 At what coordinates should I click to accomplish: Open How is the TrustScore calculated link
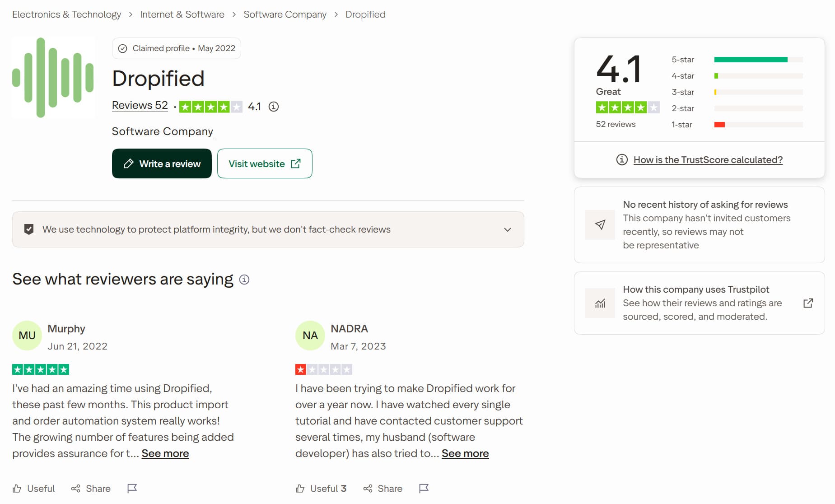[x=708, y=160]
